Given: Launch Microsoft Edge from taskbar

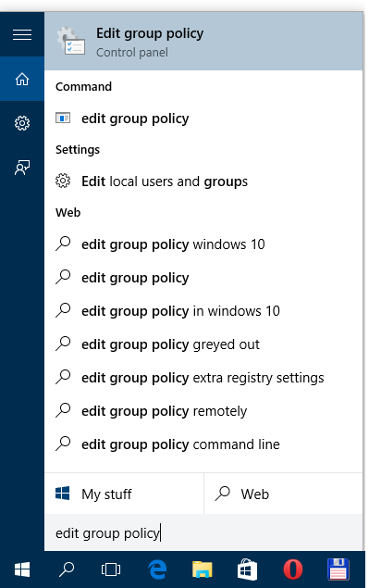Looking at the screenshot, I should [x=157, y=569].
